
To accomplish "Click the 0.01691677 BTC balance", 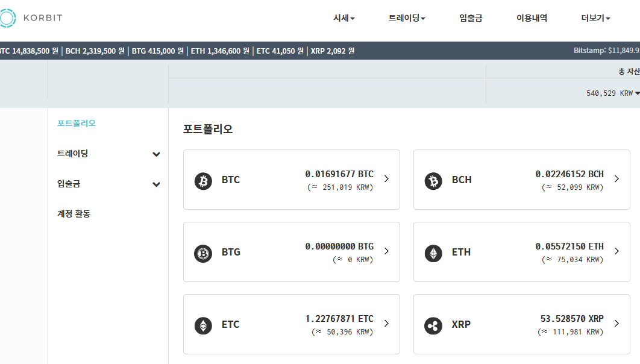I will click(x=339, y=174).
